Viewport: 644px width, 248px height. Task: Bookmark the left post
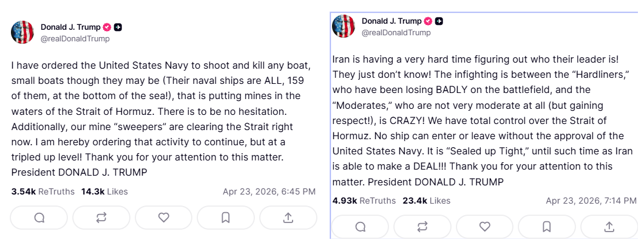tap(225, 218)
